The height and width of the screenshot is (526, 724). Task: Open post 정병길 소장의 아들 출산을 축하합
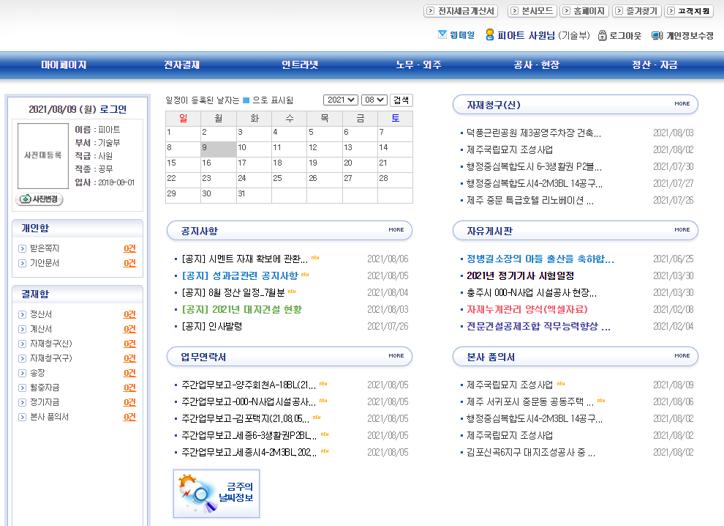(x=540, y=259)
